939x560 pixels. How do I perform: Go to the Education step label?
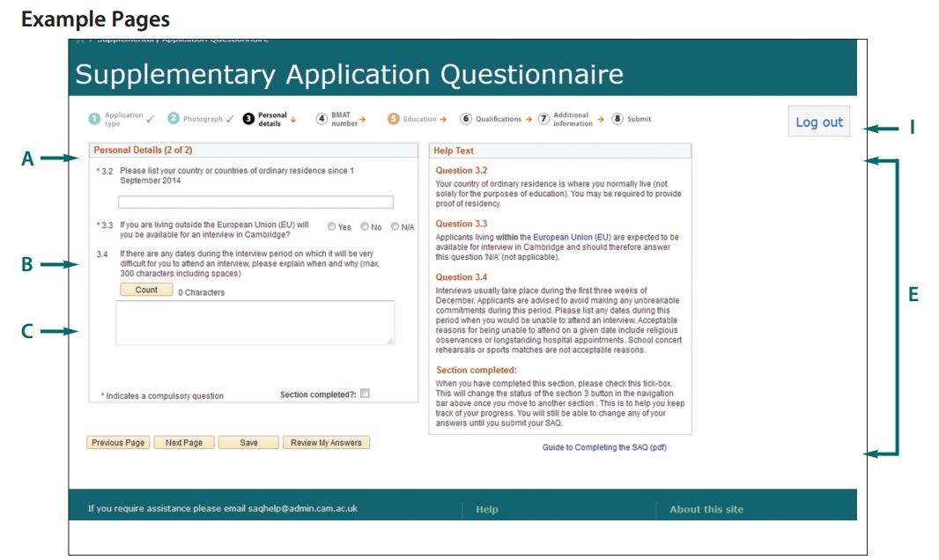coord(420,119)
